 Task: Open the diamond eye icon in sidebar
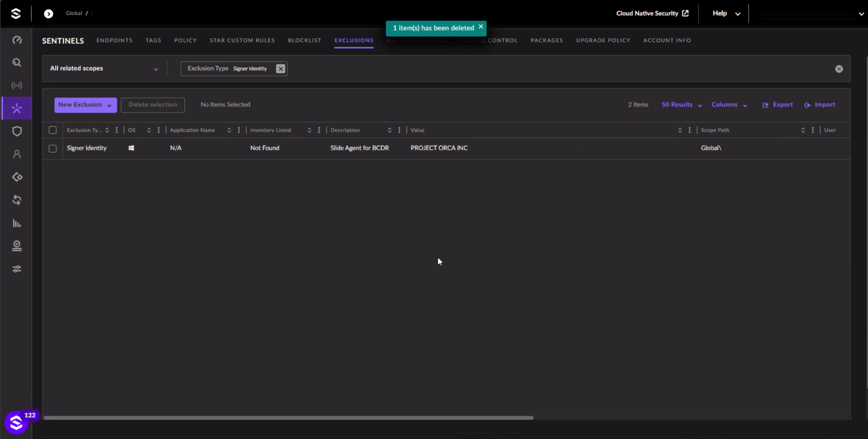17,177
